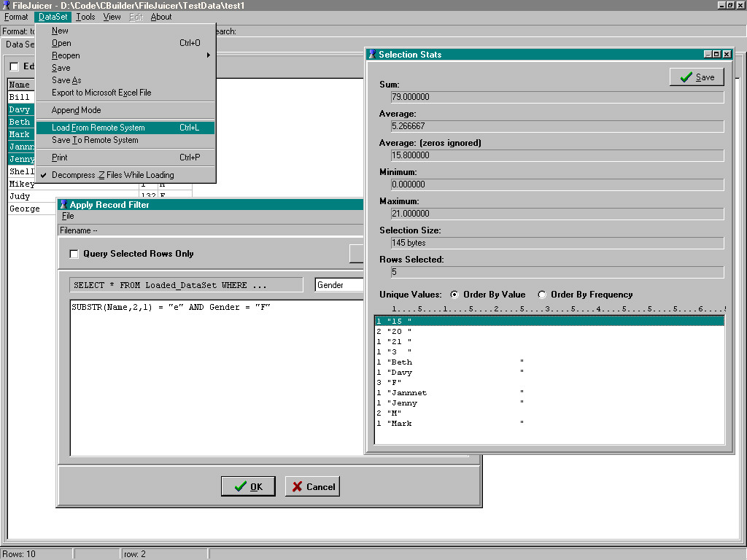Viewport: 747px width, 560px height.
Task: Click the Minimum value field
Action: pos(557,184)
